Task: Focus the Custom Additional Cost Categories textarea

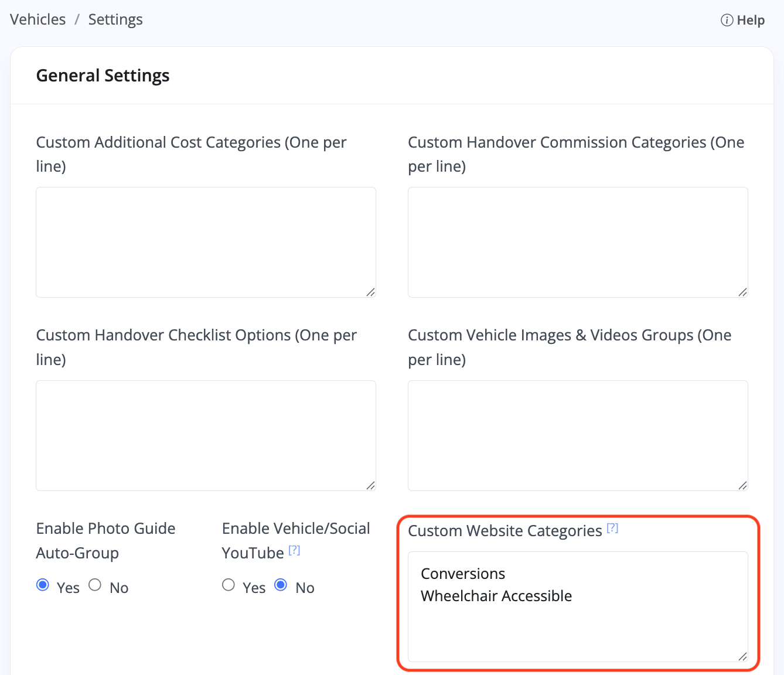Action: tap(206, 242)
